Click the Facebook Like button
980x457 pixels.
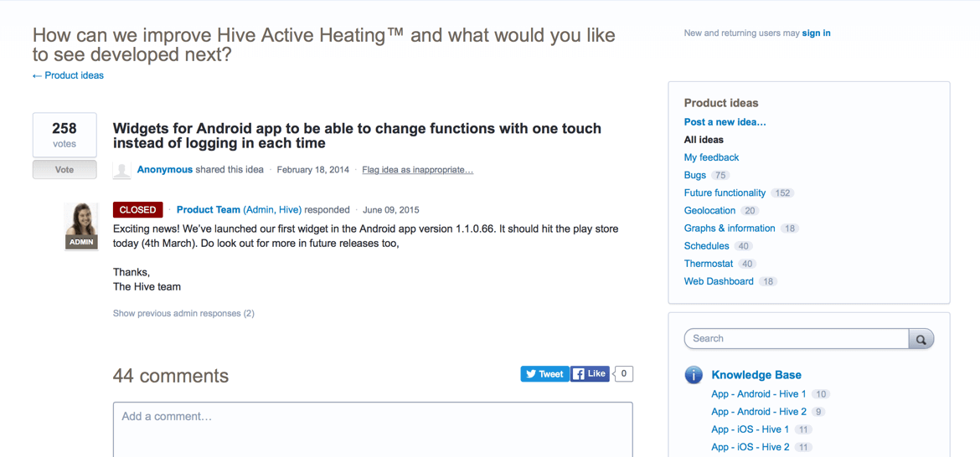(x=590, y=374)
